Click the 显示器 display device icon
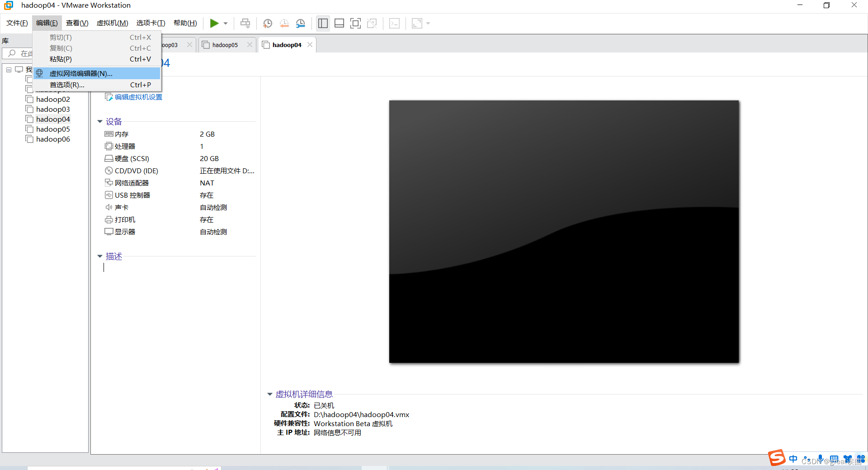 [108, 232]
